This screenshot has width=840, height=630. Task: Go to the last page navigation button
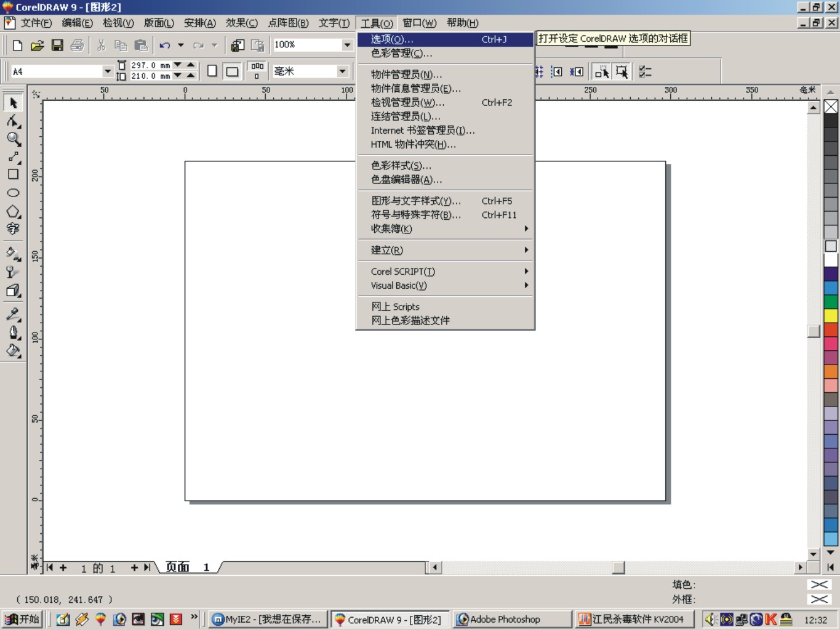[147, 567]
